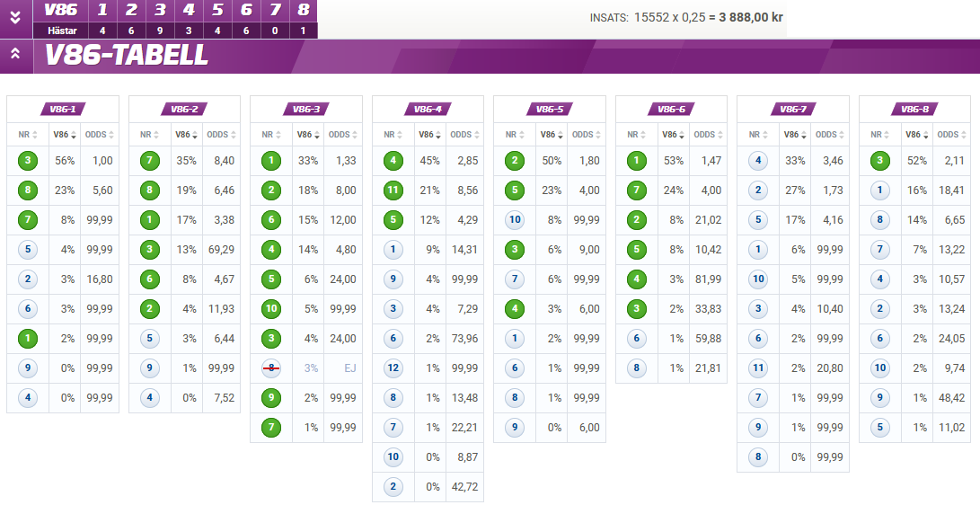Open race 5 tab in V86 header
This screenshot has height=505, width=980.
[217, 10]
